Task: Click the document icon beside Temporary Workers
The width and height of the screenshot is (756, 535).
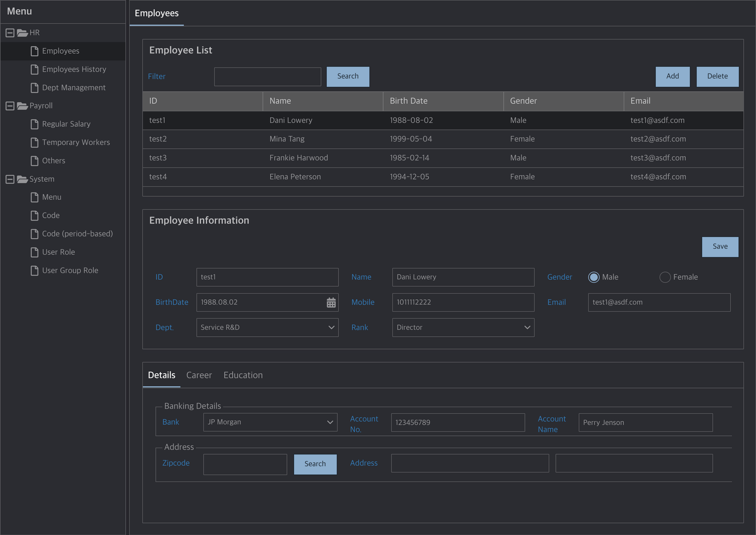Action: (x=34, y=142)
